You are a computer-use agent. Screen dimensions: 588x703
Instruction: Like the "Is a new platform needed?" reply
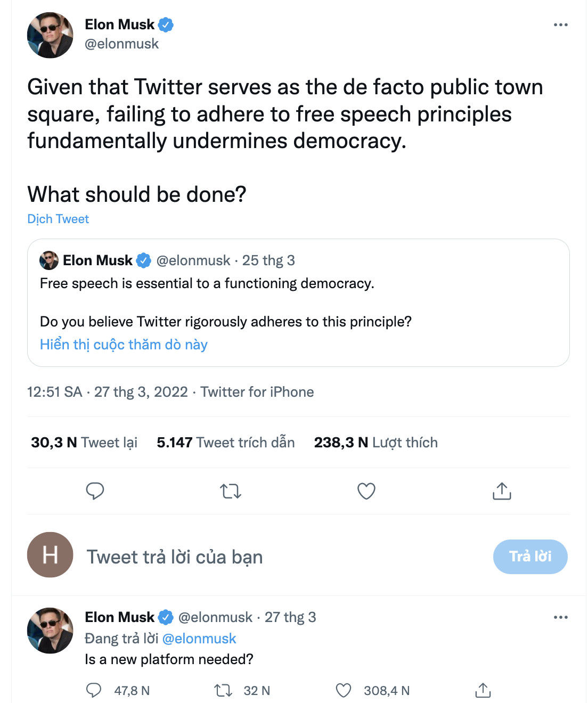pyautogui.click(x=344, y=691)
